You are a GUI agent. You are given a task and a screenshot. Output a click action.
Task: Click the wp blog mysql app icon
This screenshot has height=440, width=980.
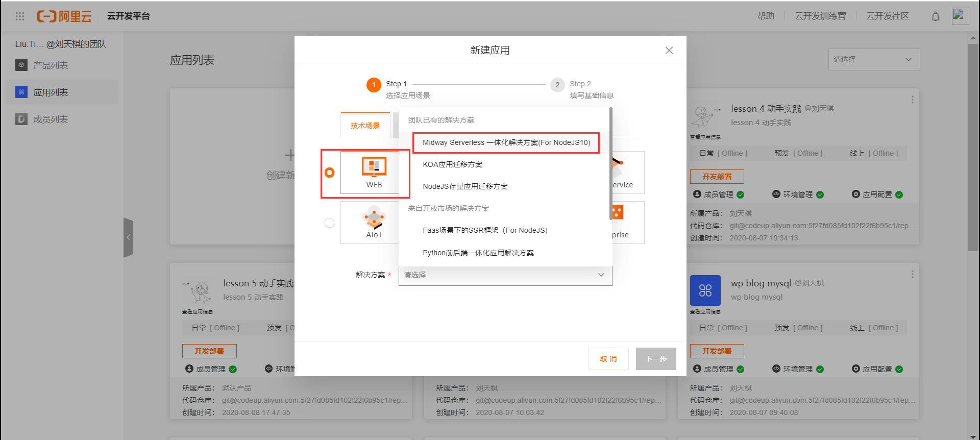click(x=705, y=290)
